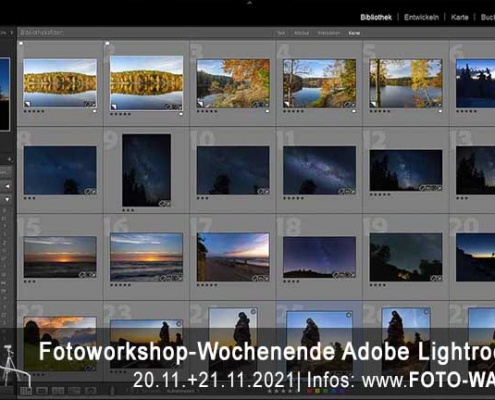Select the Text library filter
The image size is (495, 400).
pos(281,33)
